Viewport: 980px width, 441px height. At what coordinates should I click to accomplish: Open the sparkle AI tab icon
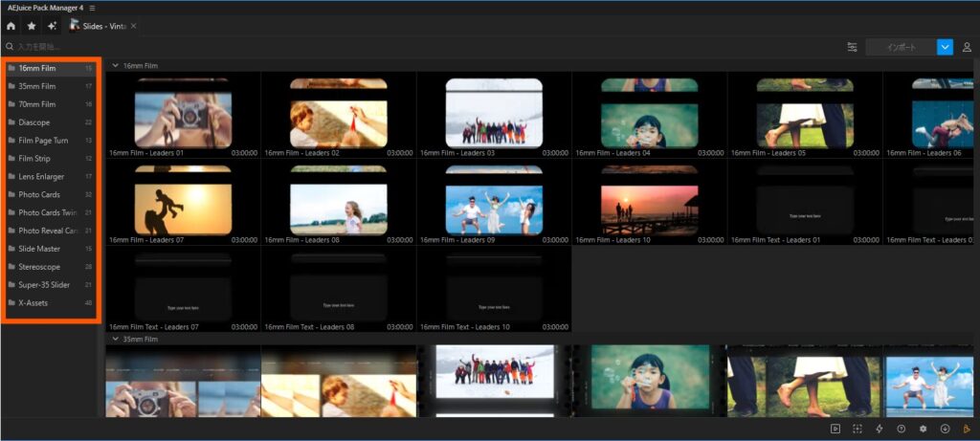52,26
